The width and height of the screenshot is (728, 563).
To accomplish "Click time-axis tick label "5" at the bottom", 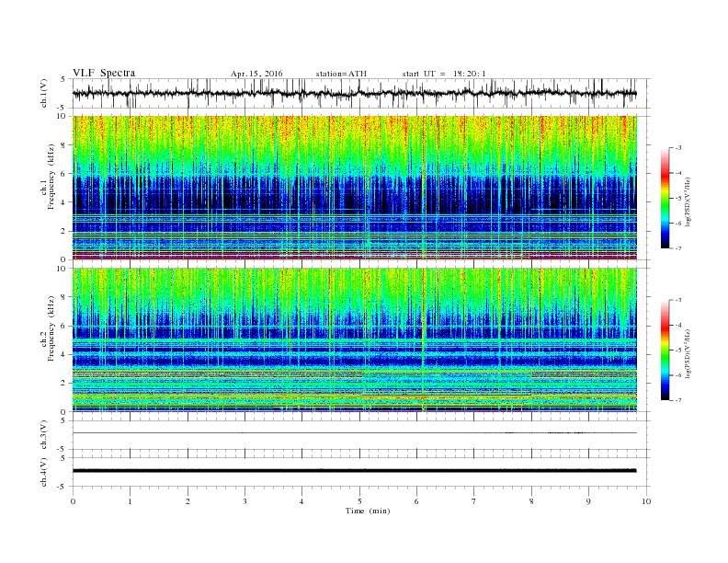I will 359,501.
